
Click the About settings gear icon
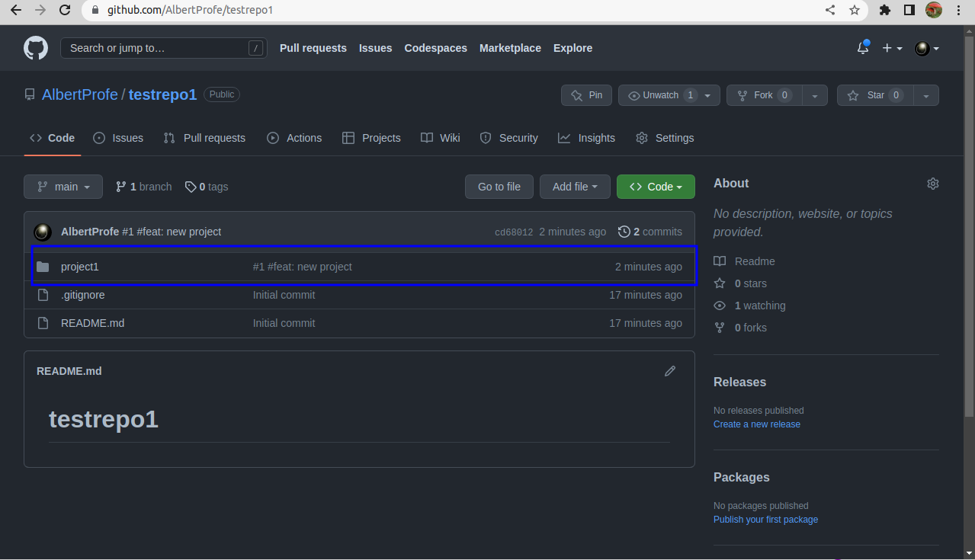point(933,184)
